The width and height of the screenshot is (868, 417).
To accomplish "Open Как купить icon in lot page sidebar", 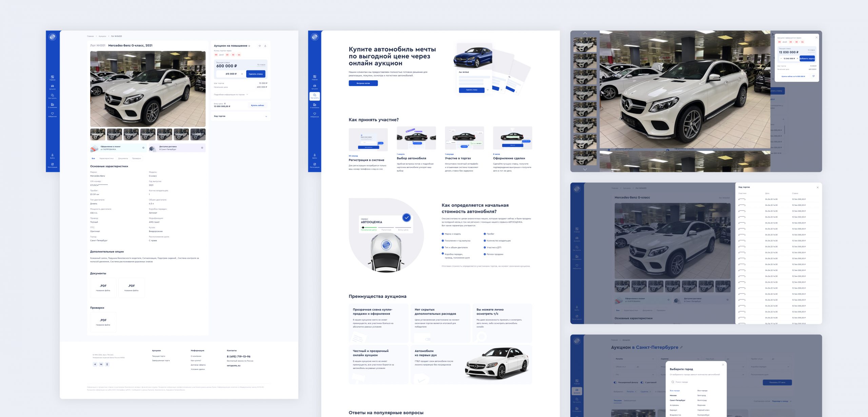I will [53, 96].
